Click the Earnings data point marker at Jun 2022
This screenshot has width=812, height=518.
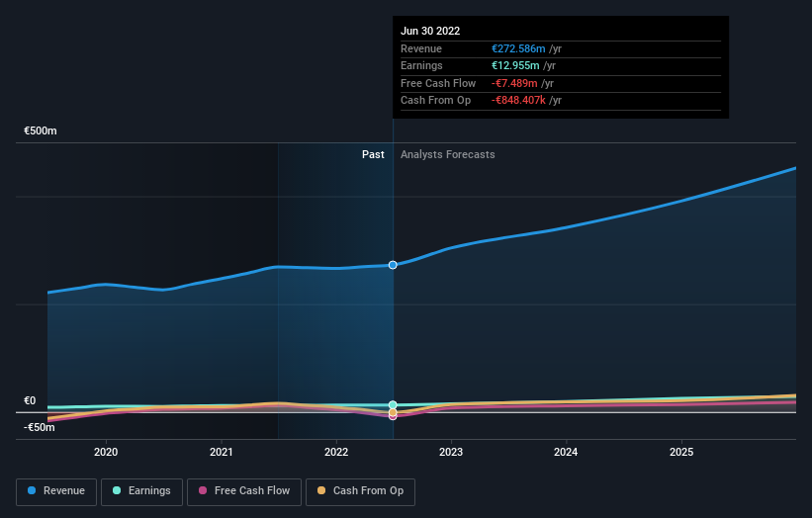point(393,404)
